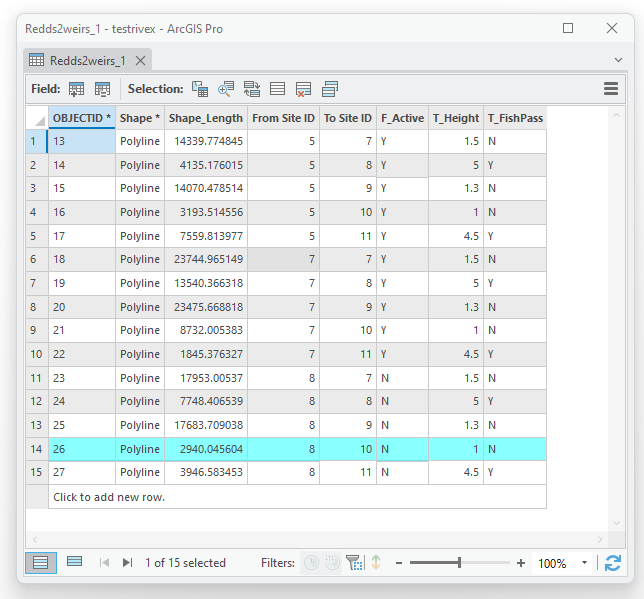Click the Add Field icon

[x=76, y=89]
